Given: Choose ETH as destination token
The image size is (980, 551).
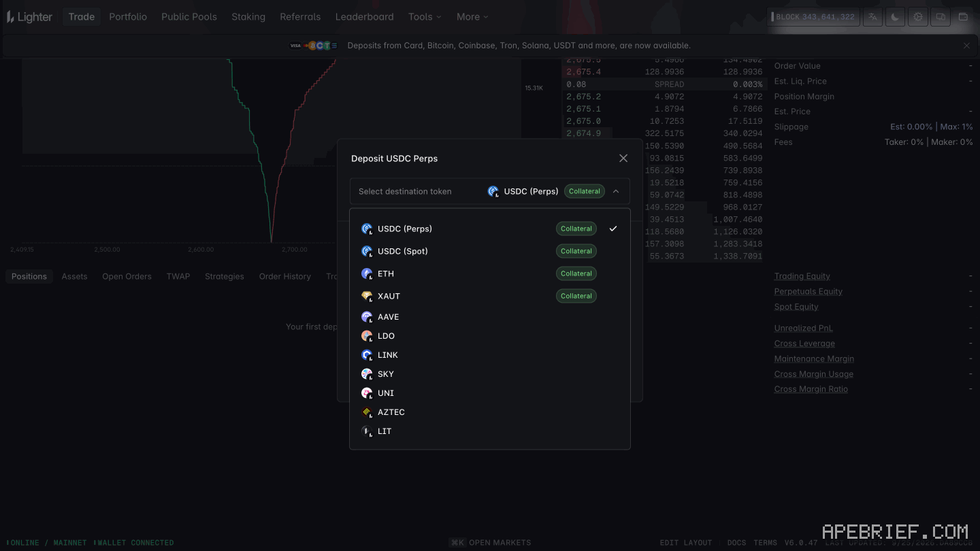Looking at the screenshot, I should (490, 273).
